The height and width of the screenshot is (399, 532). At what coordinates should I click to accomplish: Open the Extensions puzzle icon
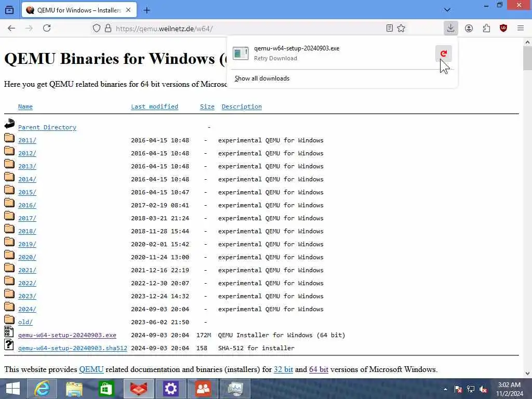(486, 28)
